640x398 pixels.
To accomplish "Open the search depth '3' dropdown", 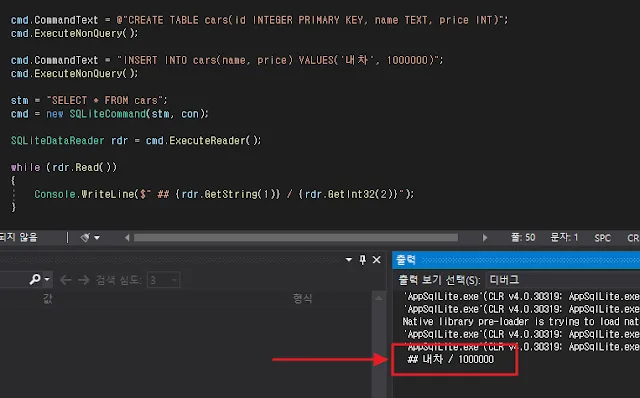I will click(x=163, y=280).
